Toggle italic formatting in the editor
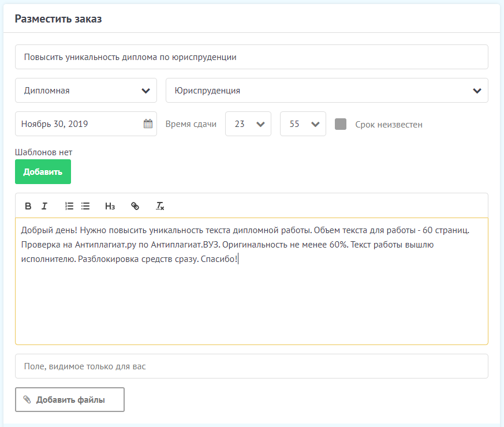This screenshot has height=427, width=504. tap(44, 206)
